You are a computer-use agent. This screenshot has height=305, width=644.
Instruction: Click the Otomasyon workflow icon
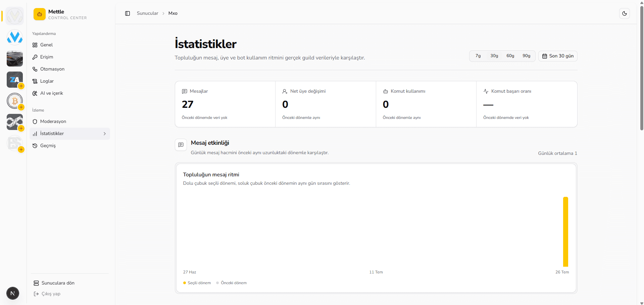(35, 69)
